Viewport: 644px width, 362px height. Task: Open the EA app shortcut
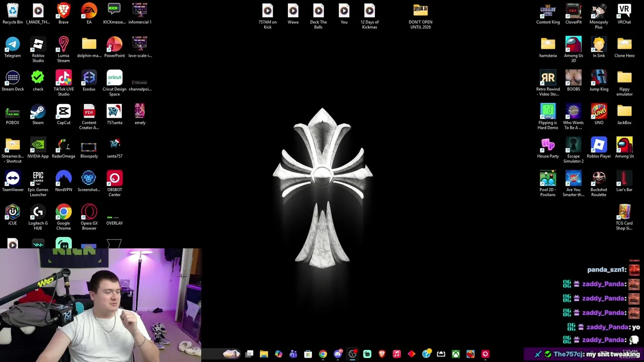(89, 14)
